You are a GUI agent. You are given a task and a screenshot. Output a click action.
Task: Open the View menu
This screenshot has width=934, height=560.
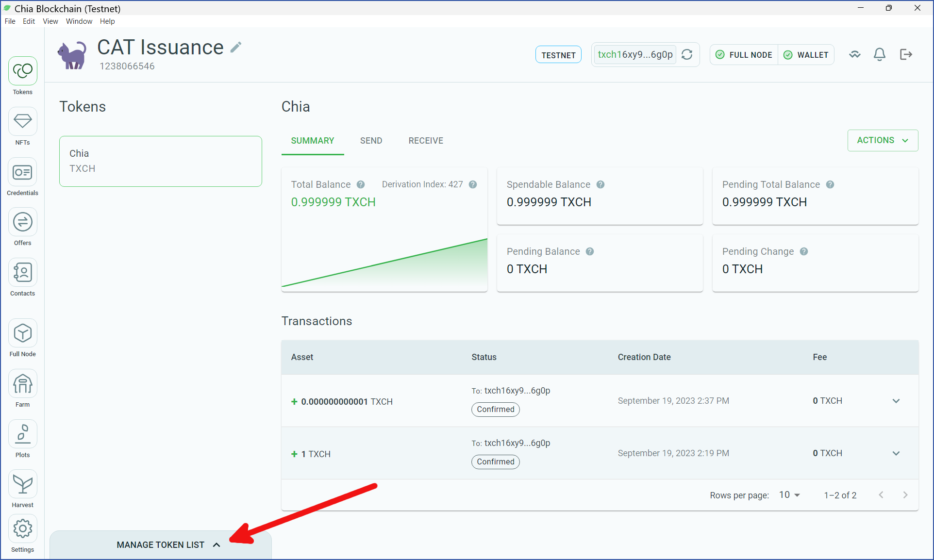pyautogui.click(x=50, y=21)
